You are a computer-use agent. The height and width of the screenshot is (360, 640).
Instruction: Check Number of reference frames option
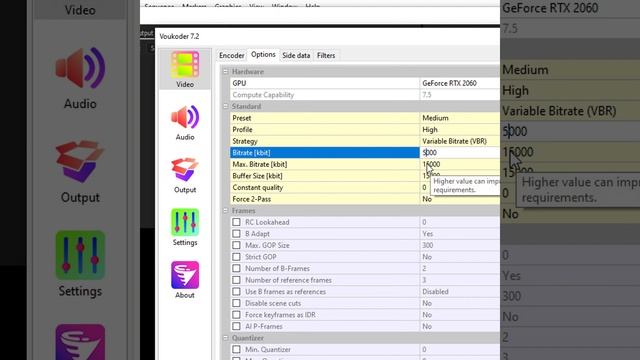point(236,280)
